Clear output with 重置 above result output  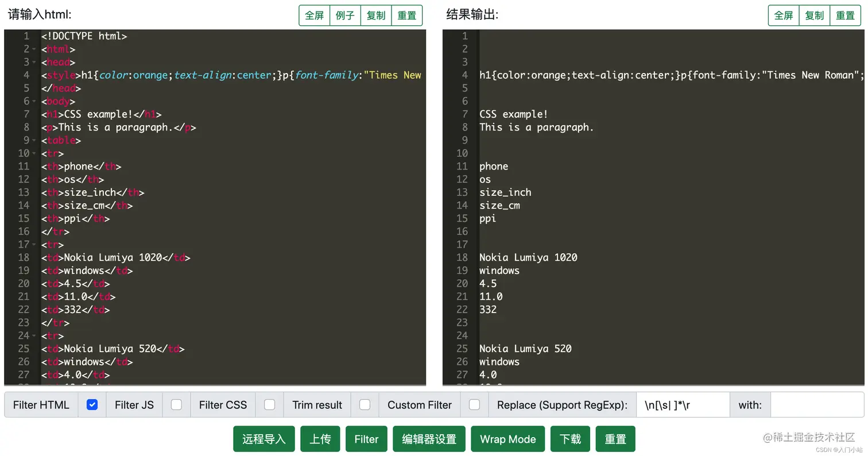pyautogui.click(x=846, y=16)
